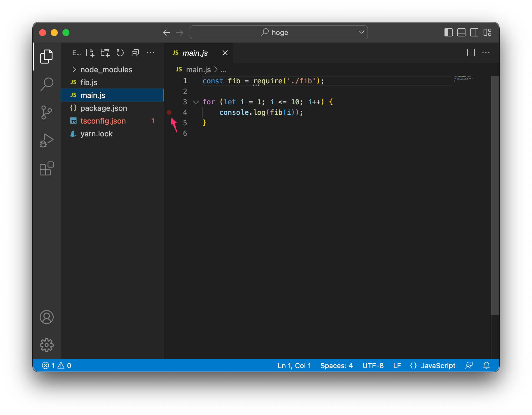Screen dimensions: 532x415
Task: Open the Run and Debug view
Action: click(46, 140)
